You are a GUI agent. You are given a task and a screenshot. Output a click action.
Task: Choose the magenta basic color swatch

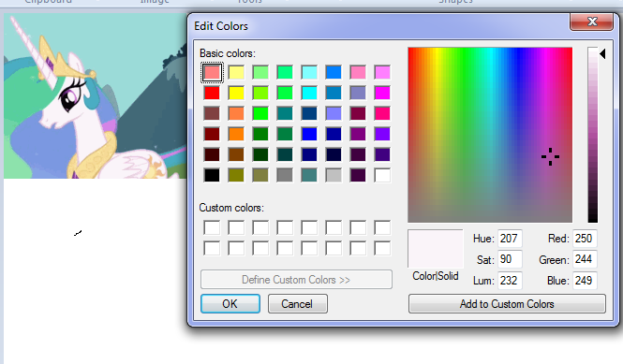point(382,93)
